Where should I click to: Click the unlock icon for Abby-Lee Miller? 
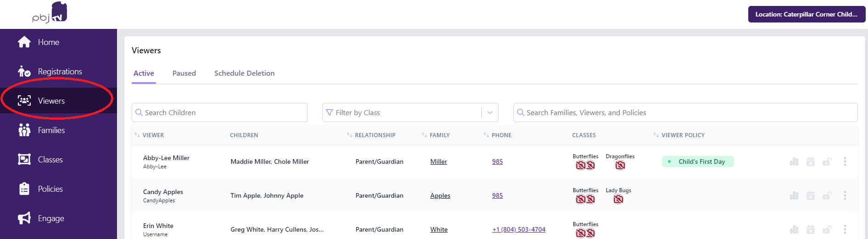coord(827,161)
